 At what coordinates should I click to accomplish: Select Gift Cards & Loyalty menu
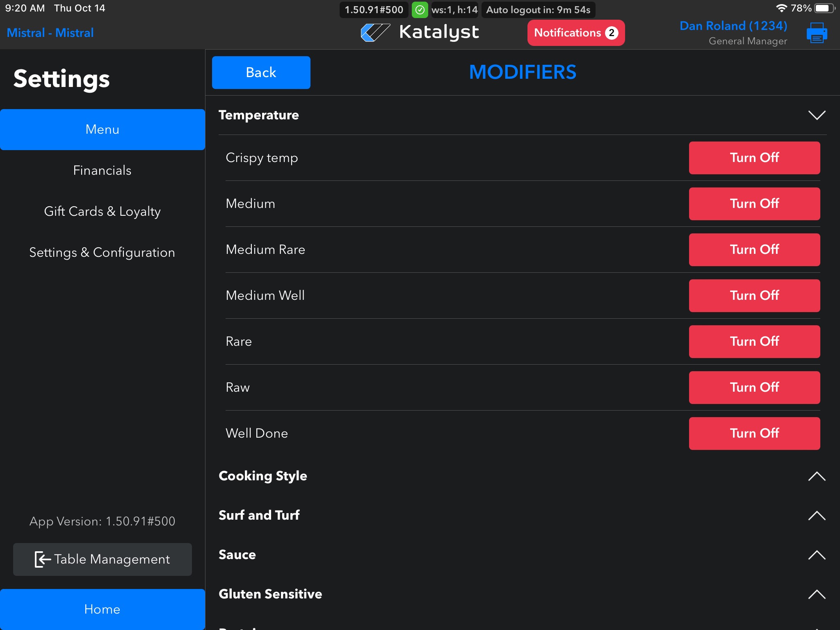tap(102, 211)
